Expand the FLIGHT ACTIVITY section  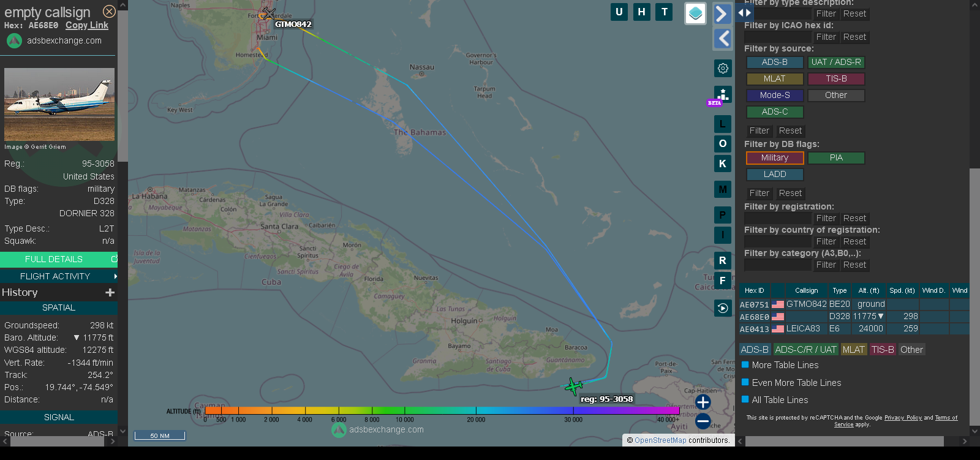point(59,276)
